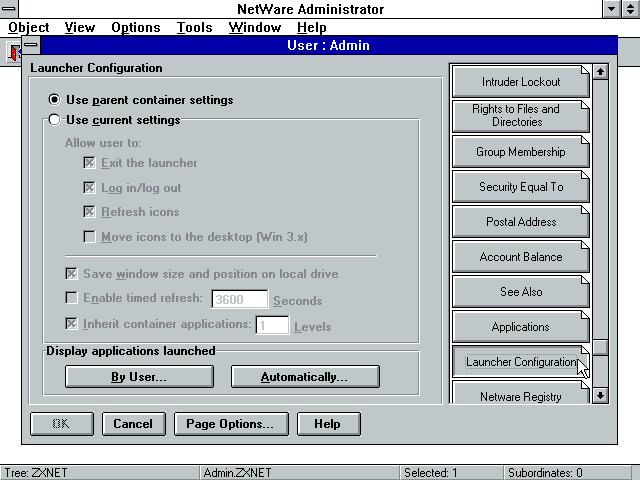This screenshot has height=480, width=640.
Task: Click Subordinates: 0 in status bar
Action: (545, 473)
